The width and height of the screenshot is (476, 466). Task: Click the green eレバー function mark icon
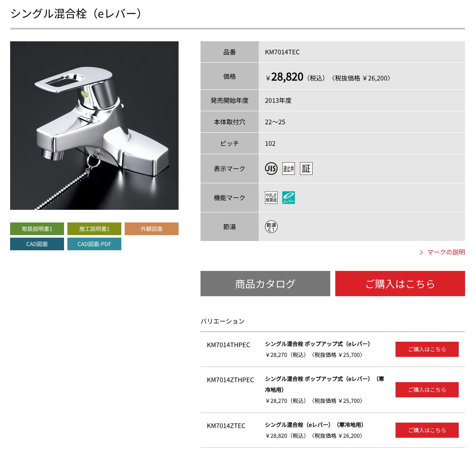pyautogui.click(x=289, y=198)
